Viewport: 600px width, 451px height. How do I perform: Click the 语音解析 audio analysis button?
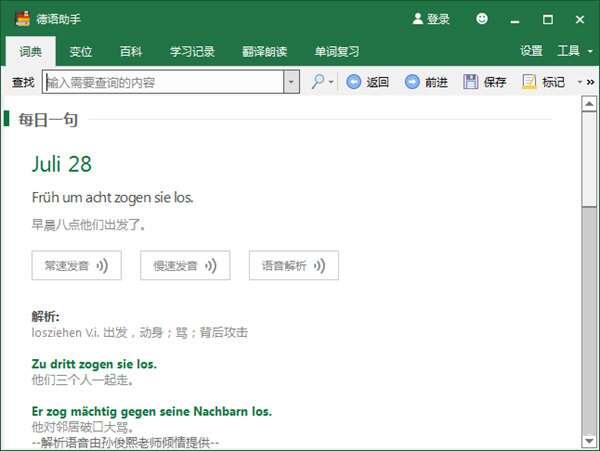[293, 265]
